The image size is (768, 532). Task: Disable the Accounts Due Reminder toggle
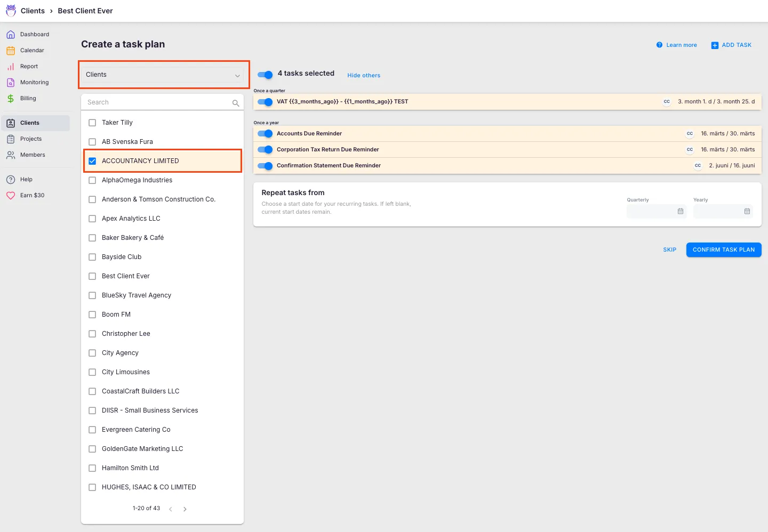[265, 134]
